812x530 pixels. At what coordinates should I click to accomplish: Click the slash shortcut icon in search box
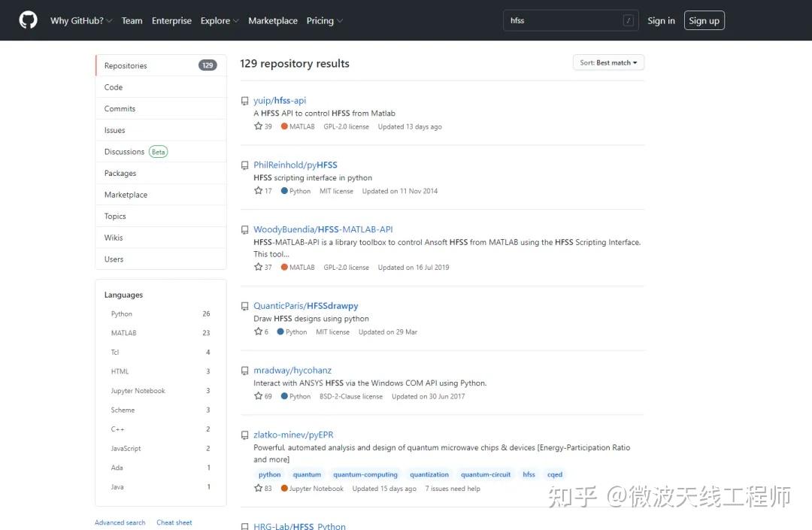pyautogui.click(x=629, y=21)
